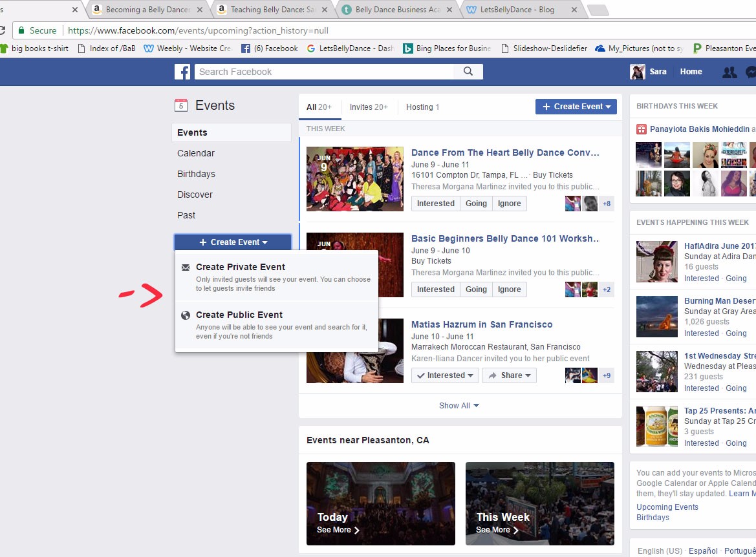Go to Home in top bar

coord(691,72)
